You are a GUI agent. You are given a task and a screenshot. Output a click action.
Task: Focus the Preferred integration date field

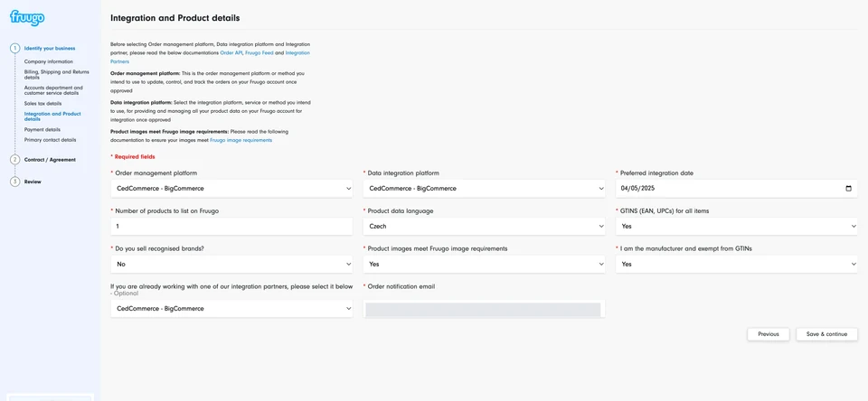coord(736,188)
